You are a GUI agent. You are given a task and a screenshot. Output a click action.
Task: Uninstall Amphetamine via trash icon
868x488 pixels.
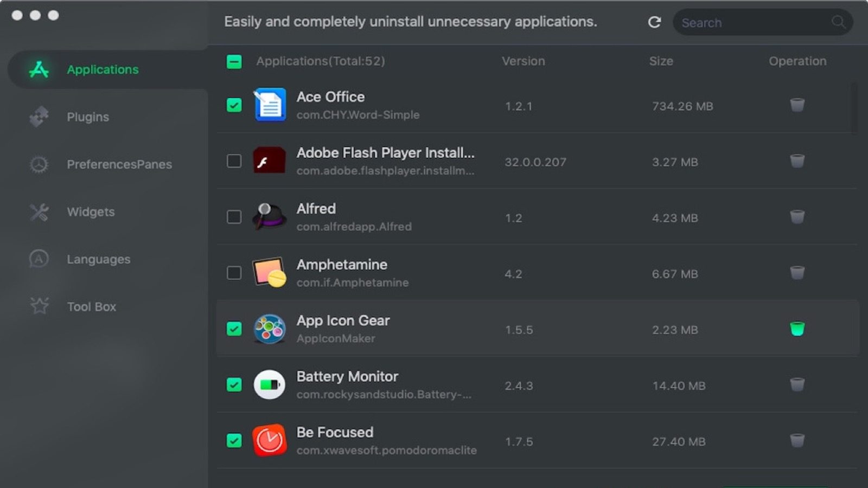click(797, 273)
